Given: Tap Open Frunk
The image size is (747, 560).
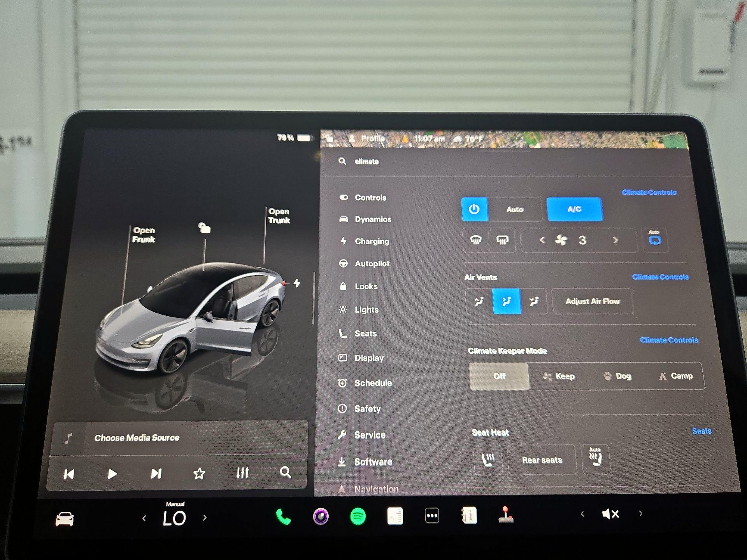Looking at the screenshot, I should pyautogui.click(x=144, y=235).
